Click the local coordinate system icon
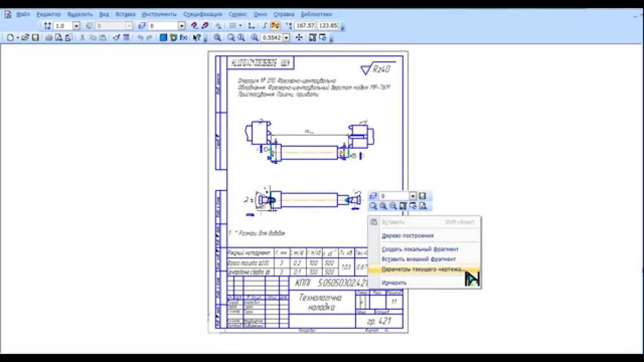This screenshot has width=644, height=362. [x=252, y=26]
